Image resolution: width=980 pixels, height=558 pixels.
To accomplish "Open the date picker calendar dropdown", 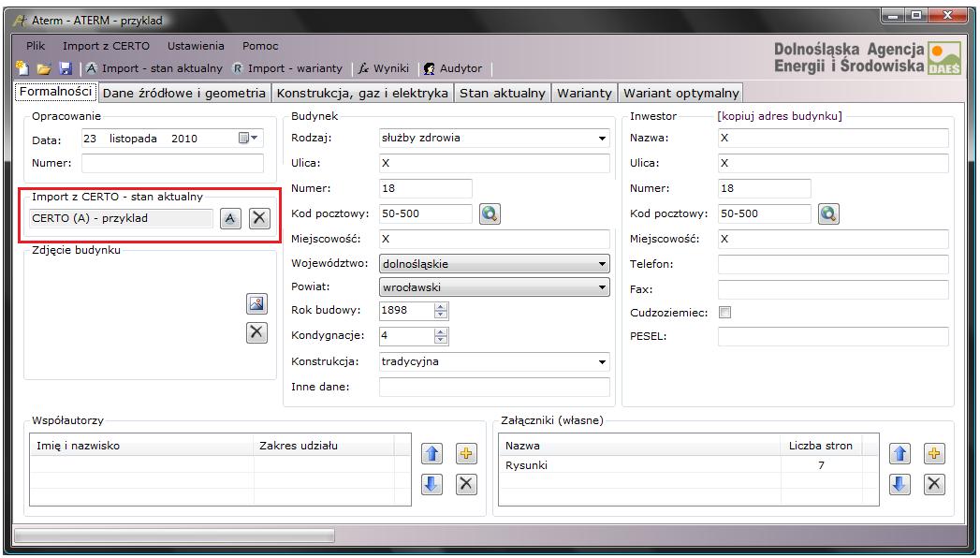I will (248, 138).
